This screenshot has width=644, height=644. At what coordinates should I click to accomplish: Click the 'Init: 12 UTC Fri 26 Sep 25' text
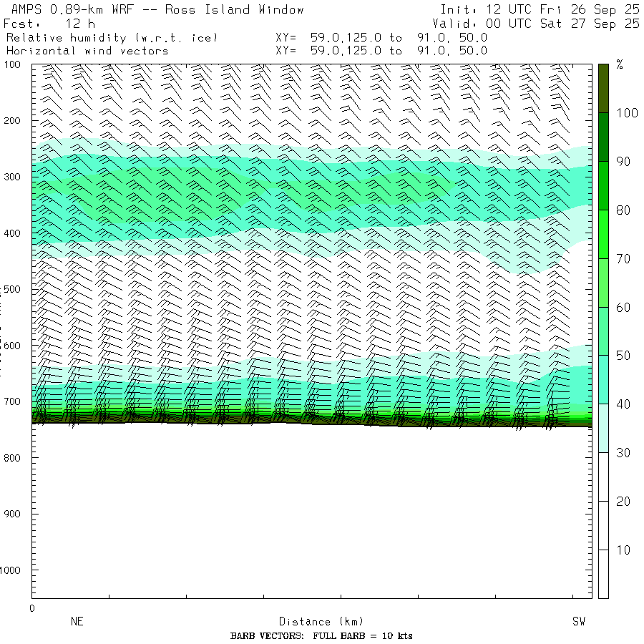540,9
